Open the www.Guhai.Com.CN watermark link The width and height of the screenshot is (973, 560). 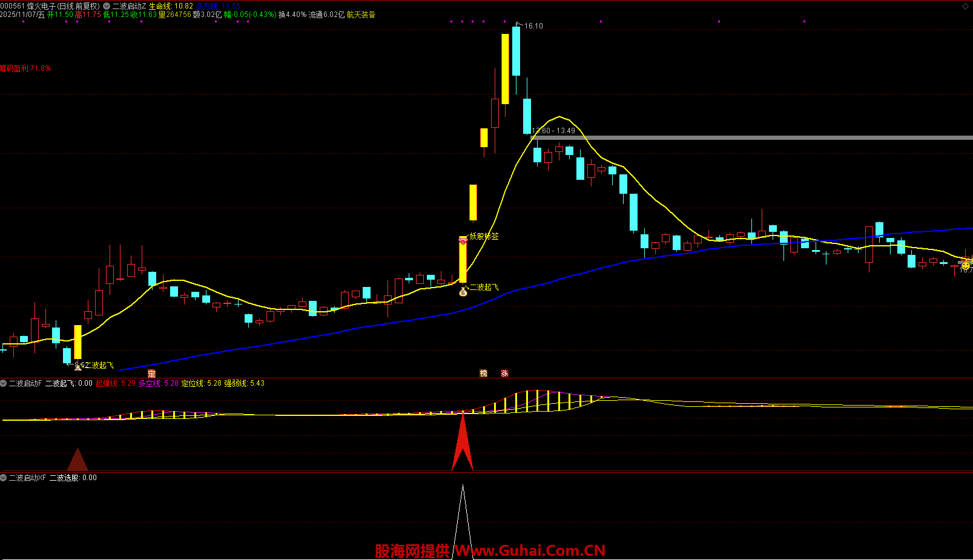click(x=530, y=550)
